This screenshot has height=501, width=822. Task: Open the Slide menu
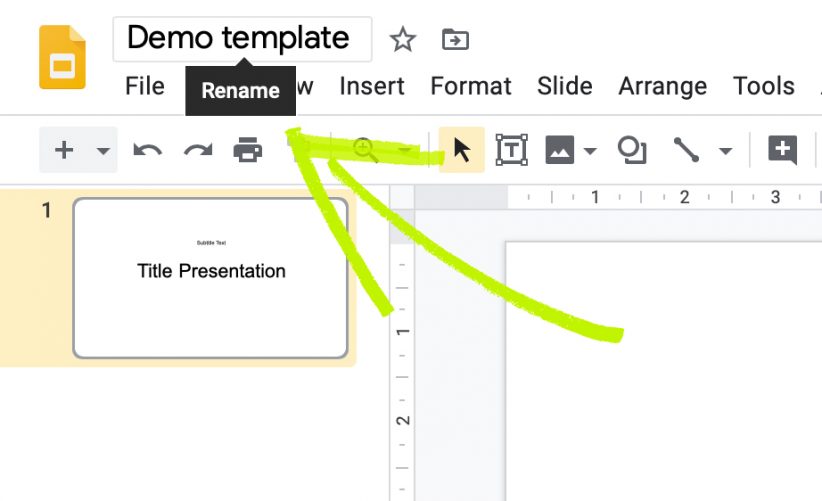[x=565, y=86]
